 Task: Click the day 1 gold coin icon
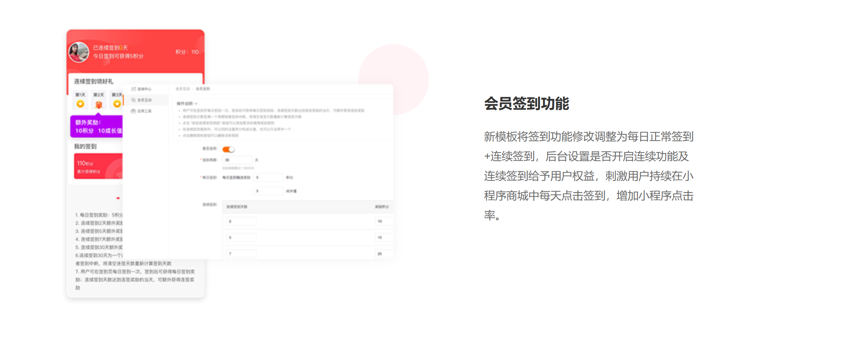[x=80, y=104]
